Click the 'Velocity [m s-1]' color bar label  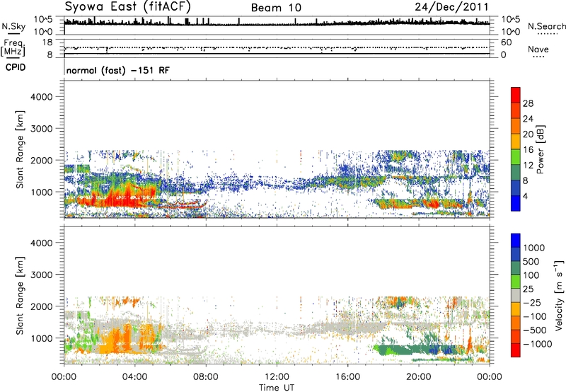pos(559,295)
